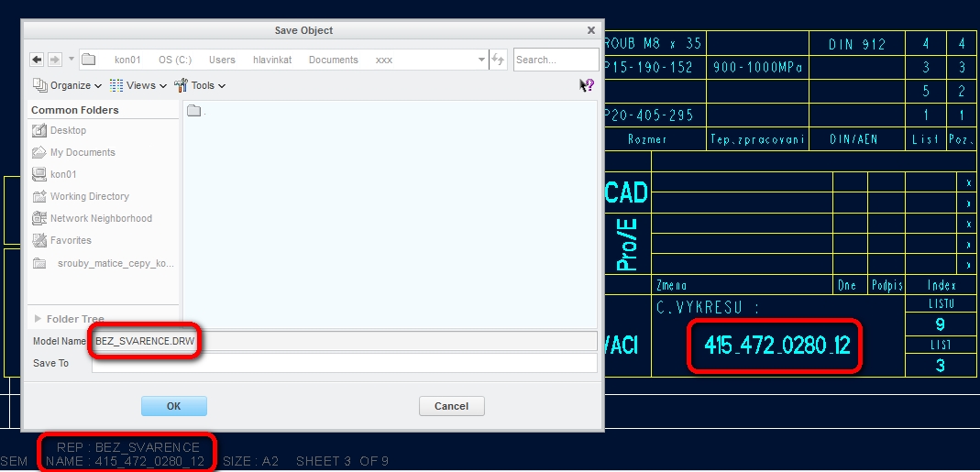This screenshot has width=980, height=472.
Task: Expand the address bar dropdown arrow
Action: click(481, 60)
